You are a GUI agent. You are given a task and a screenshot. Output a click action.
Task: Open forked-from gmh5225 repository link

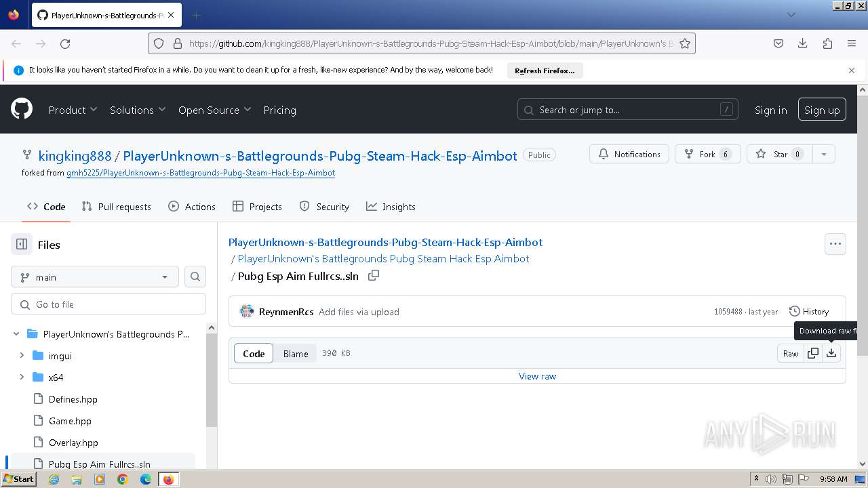point(201,173)
